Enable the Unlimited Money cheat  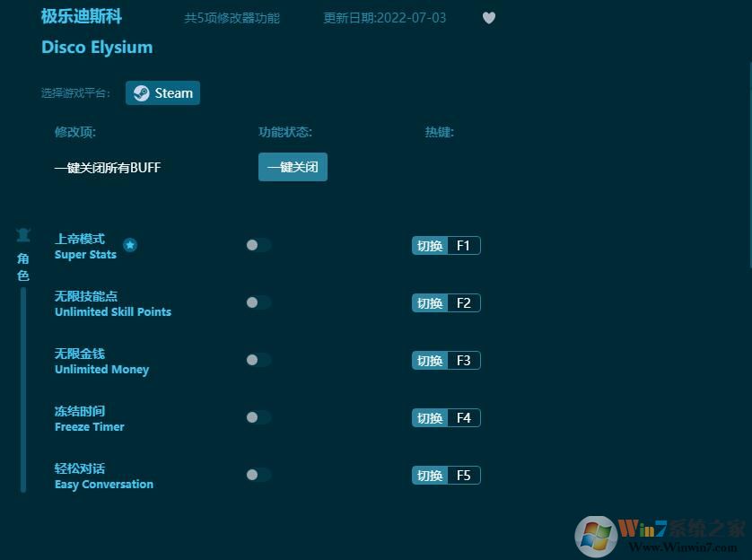pos(258,360)
